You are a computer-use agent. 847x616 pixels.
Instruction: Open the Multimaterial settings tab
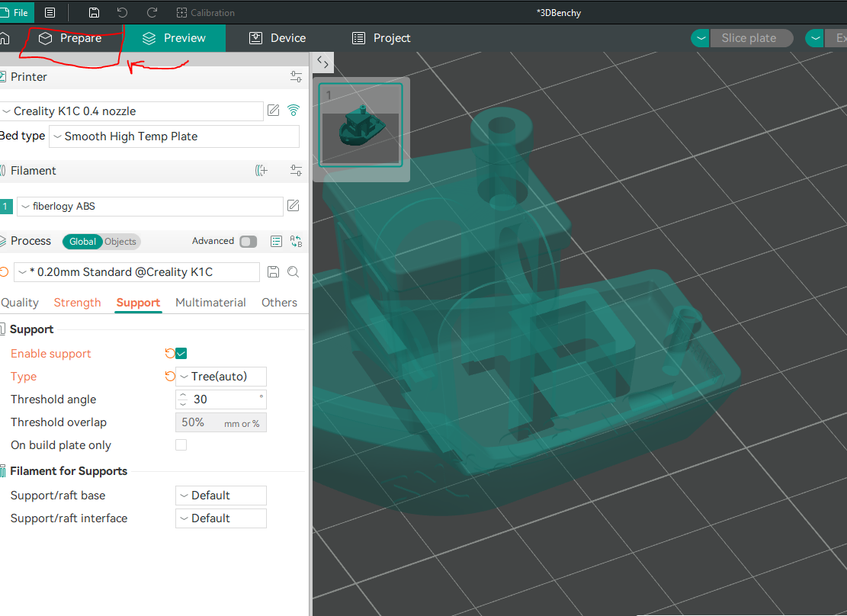210,303
